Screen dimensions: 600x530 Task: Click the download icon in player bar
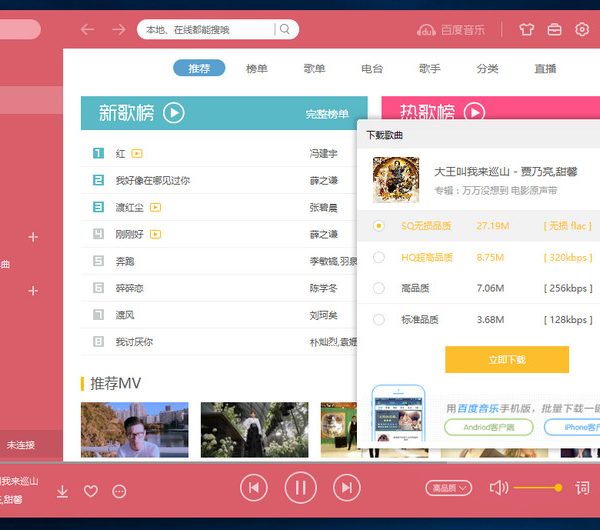[x=62, y=491]
